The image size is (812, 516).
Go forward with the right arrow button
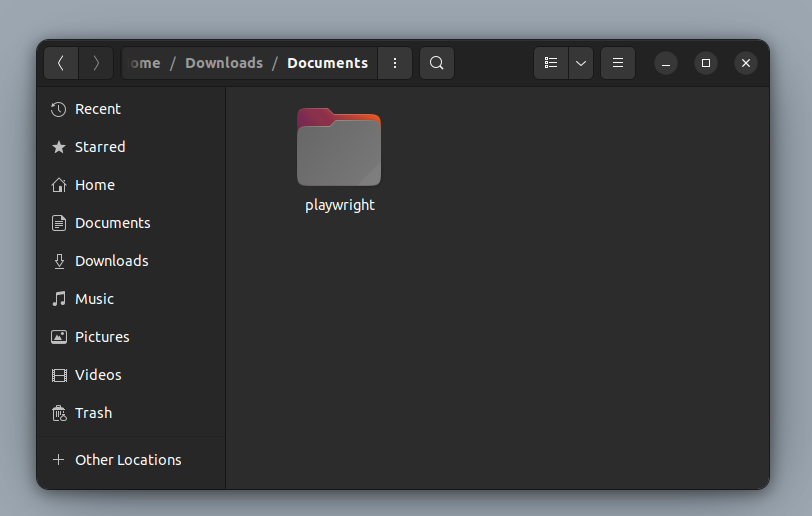click(96, 63)
